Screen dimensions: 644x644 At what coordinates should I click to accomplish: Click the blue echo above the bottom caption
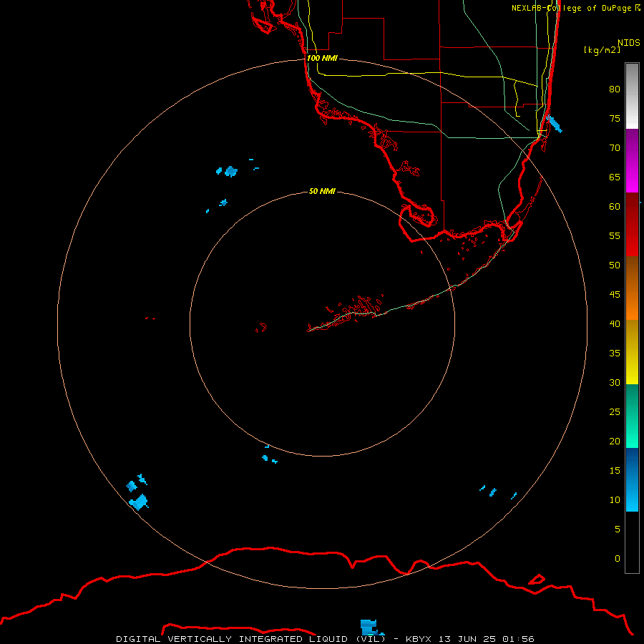click(371, 627)
